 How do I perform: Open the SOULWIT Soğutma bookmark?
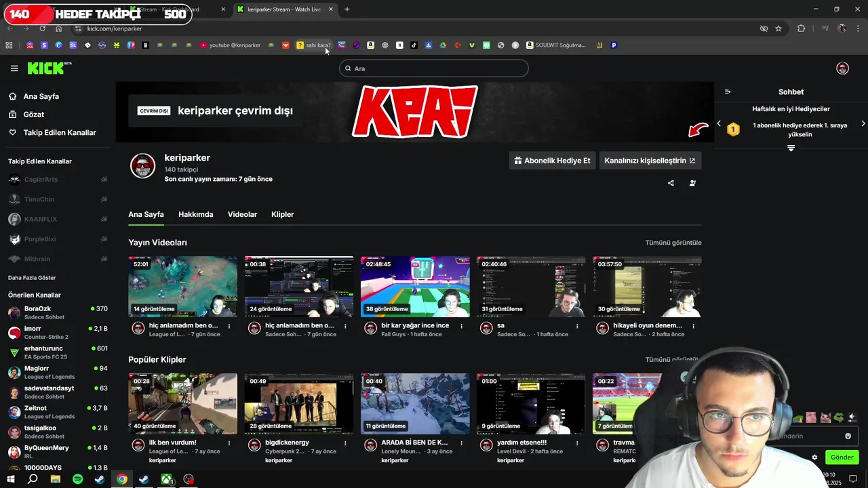click(x=555, y=45)
